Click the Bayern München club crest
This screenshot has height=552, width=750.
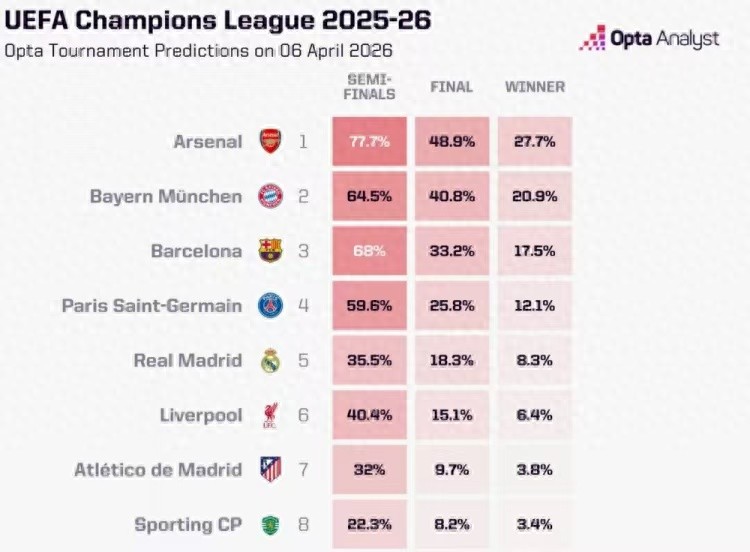tap(271, 196)
